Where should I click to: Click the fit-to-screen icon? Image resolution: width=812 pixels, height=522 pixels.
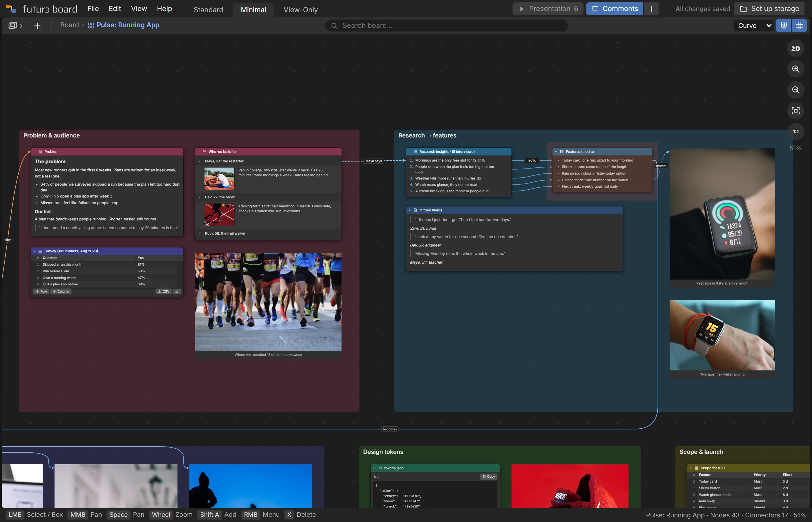(x=795, y=111)
